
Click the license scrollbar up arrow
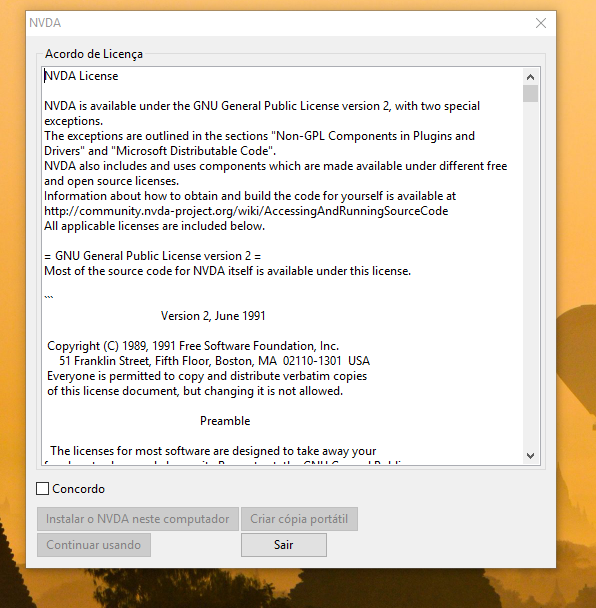[530, 77]
